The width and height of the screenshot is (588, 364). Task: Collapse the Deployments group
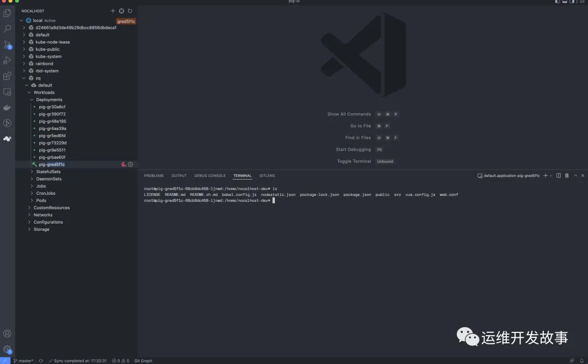32,100
